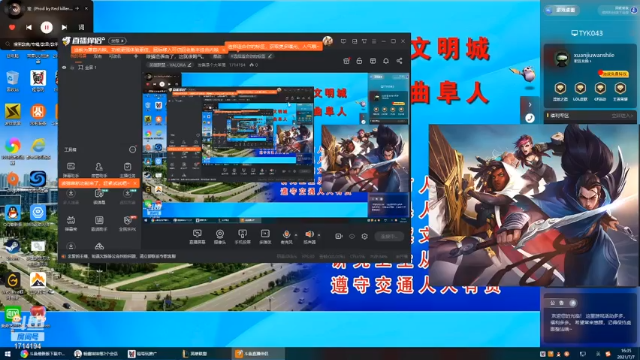The image size is (640, 360).
Task: Toggle scene source visibility eye icon
Action: tap(64, 67)
